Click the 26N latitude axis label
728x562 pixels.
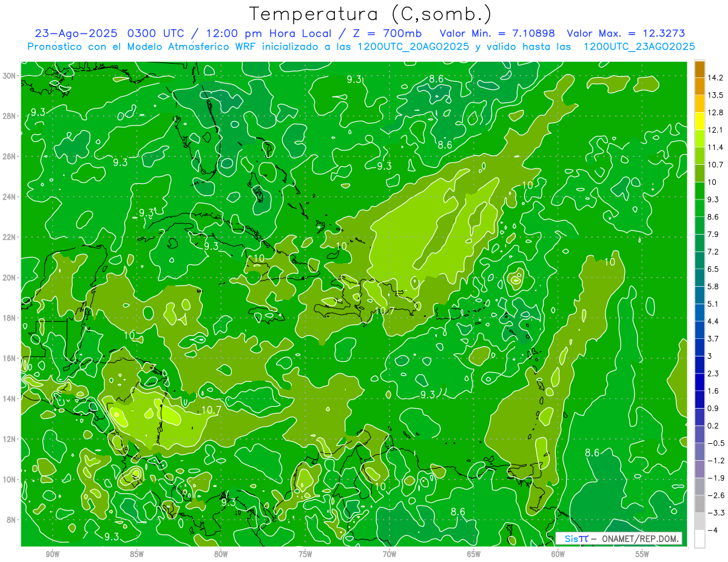click(10, 156)
